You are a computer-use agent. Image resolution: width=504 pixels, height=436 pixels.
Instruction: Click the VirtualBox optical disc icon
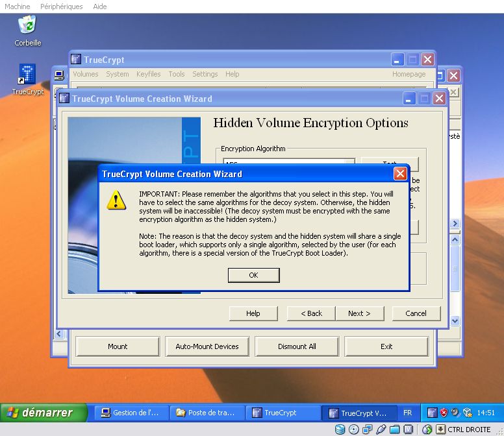click(353, 430)
